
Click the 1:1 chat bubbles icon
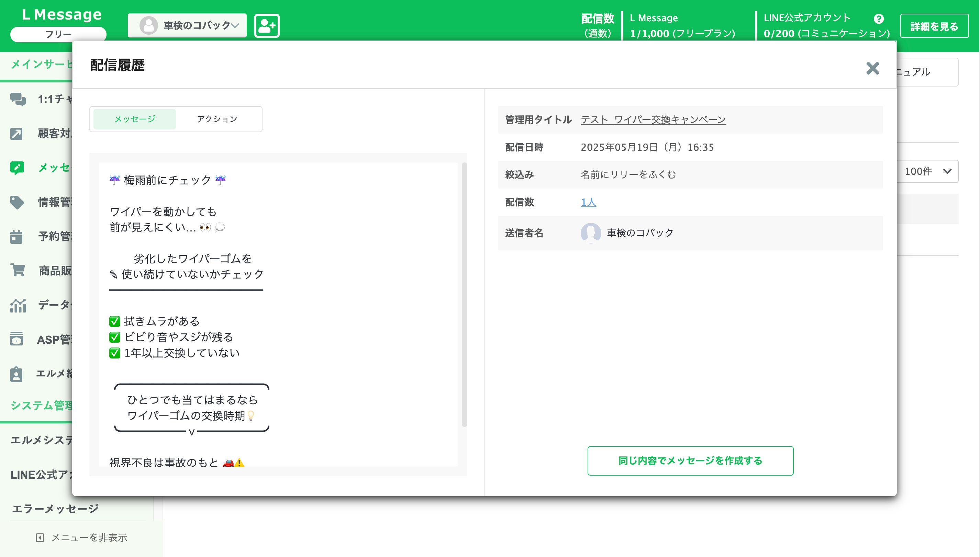(x=18, y=99)
